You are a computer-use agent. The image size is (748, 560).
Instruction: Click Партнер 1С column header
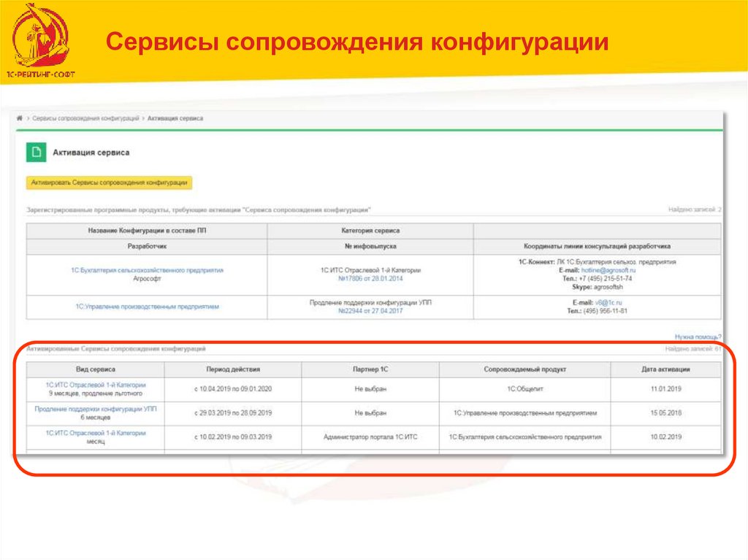(x=370, y=369)
